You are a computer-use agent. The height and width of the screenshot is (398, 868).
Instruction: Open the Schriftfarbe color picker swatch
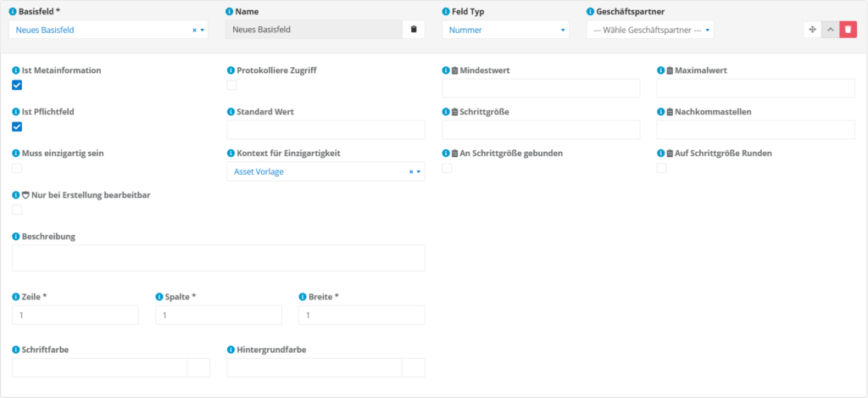pyautogui.click(x=198, y=367)
